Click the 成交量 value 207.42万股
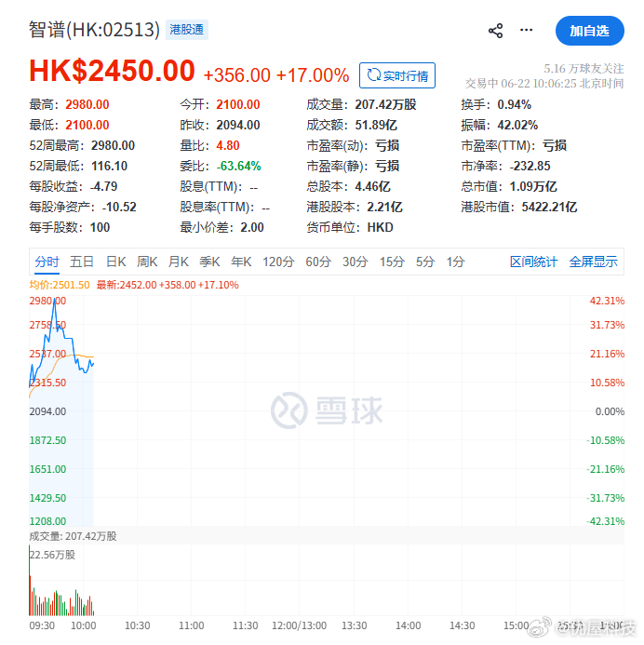This screenshot has width=644, height=645. pyautogui.click(x=385, y=104)
